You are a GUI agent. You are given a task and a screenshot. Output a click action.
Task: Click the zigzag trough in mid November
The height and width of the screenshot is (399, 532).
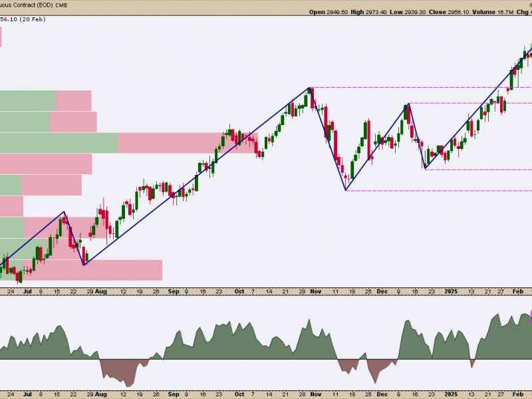[x=346, y=190]
